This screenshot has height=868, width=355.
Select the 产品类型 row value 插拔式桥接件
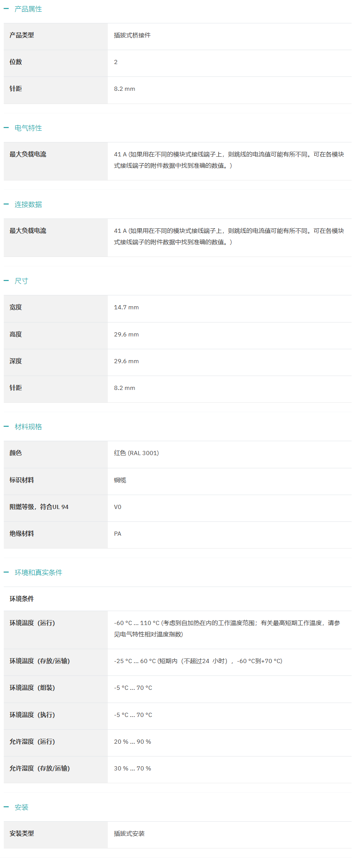[132, 35]
